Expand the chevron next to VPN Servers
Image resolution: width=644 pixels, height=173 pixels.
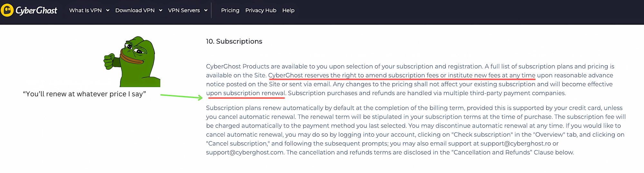(x=206, y=10)
